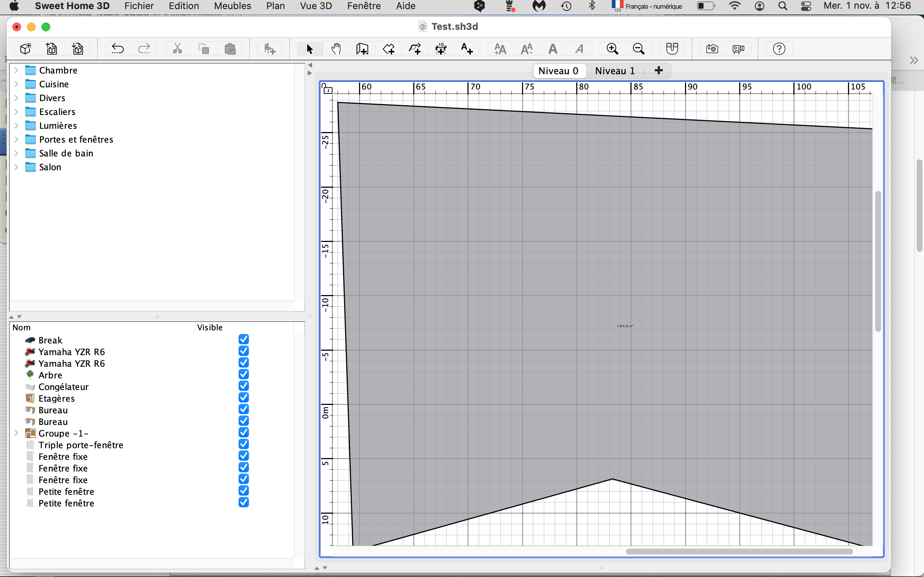Open the Aide menu

(405, 6)
